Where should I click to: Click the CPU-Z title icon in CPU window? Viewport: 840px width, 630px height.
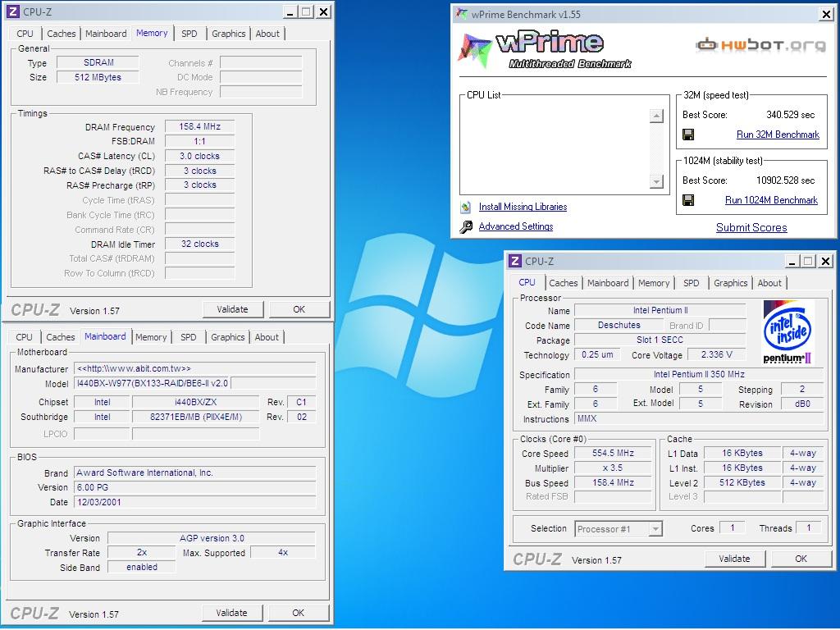point(515,261)
